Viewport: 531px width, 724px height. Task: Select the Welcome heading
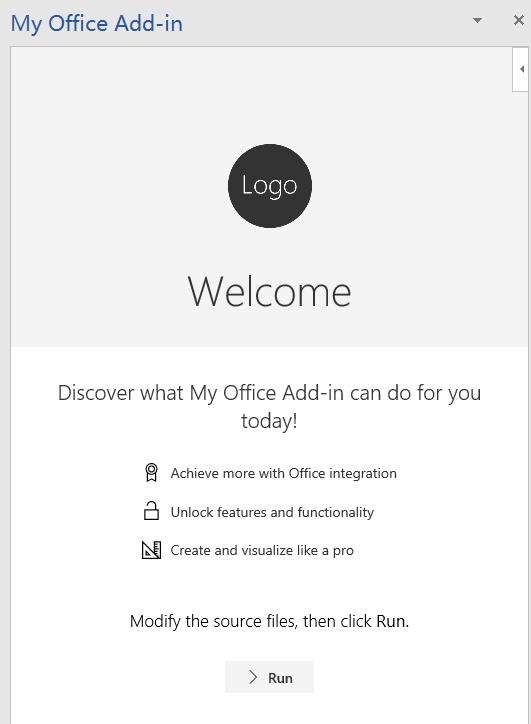(x=269, y=292)
